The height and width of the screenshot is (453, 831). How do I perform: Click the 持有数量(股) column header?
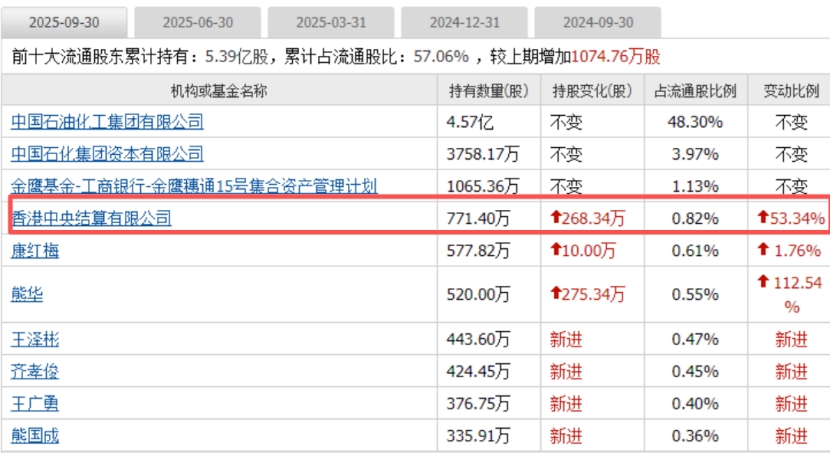click(489, 91)
